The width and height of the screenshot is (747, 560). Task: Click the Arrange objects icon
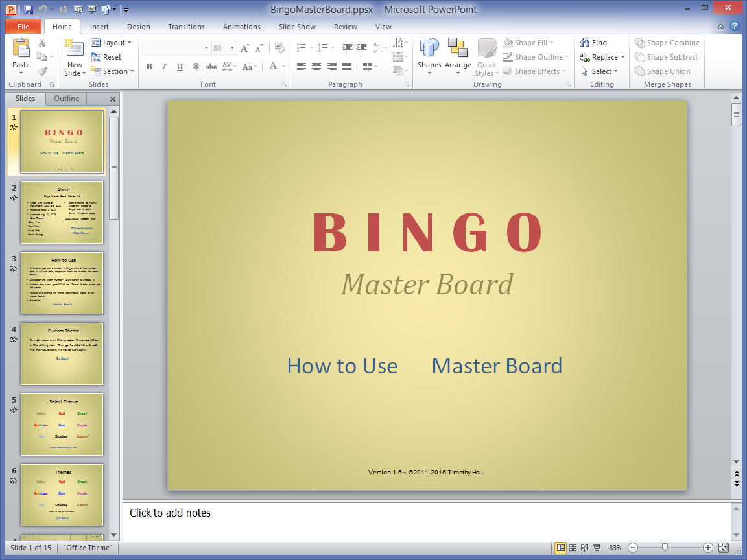(x=458, y=49)
